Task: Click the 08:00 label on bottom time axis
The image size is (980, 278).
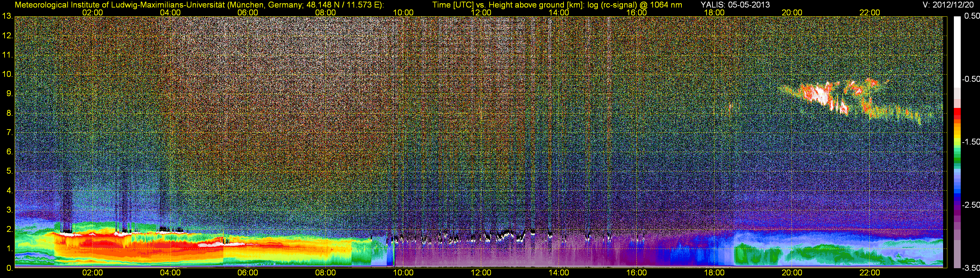Action: (326, 273)
